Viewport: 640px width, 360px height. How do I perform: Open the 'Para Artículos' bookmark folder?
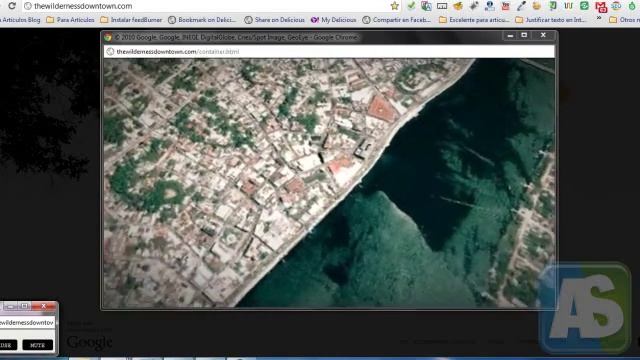point(70,20)
